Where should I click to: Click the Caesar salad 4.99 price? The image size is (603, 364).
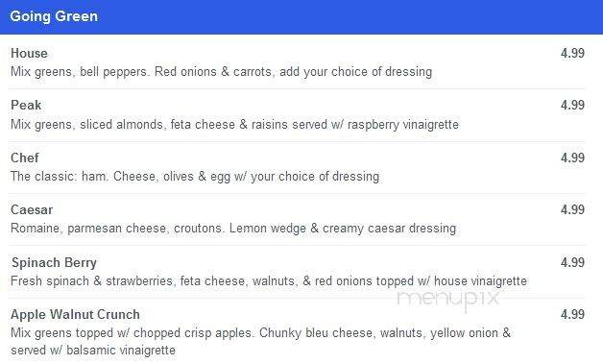tap(572, 209)
